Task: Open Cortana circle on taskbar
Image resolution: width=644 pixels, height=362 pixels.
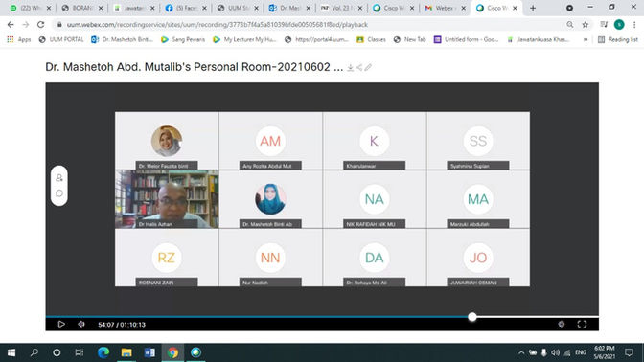Action: pos(57,352)
